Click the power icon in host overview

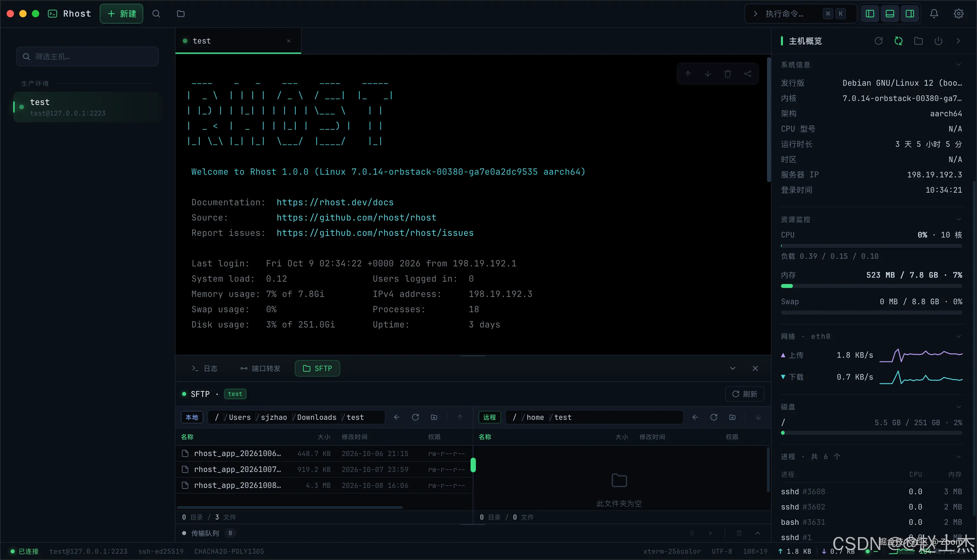coord(938,41)
